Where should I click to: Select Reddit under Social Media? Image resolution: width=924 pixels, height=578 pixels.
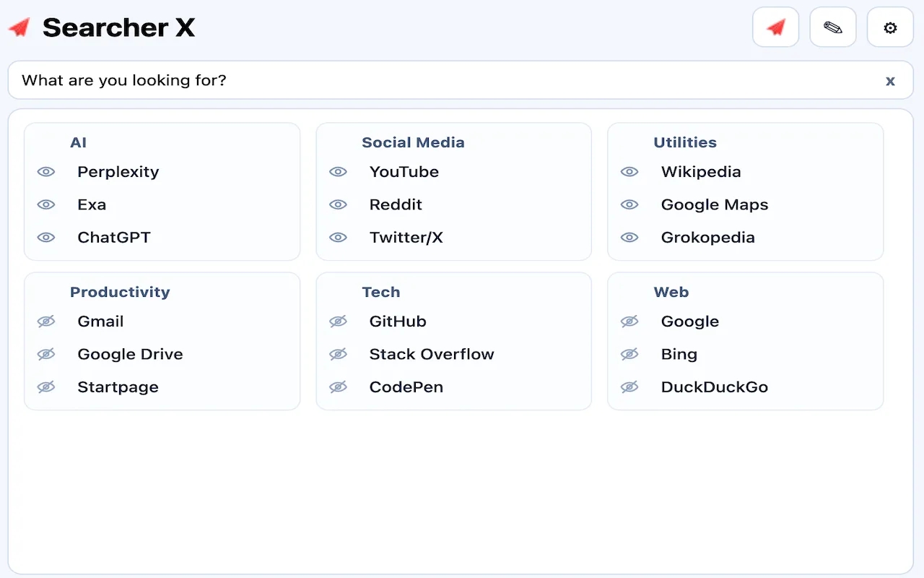click(x=396, y=204)
